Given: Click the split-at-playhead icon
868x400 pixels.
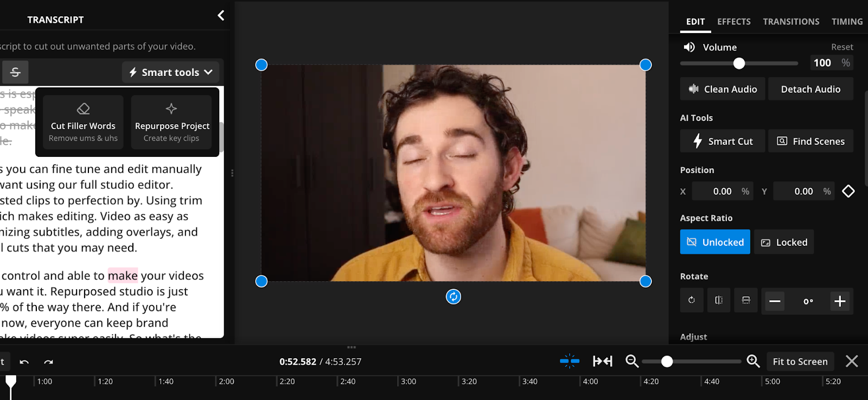Looking at the screenshot, I should click(x=570, y=361).
